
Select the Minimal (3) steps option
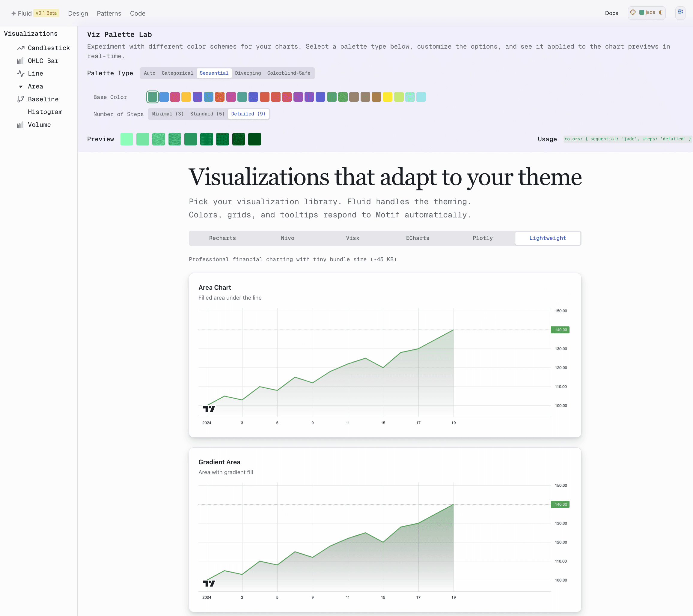[x=168, y=114]
